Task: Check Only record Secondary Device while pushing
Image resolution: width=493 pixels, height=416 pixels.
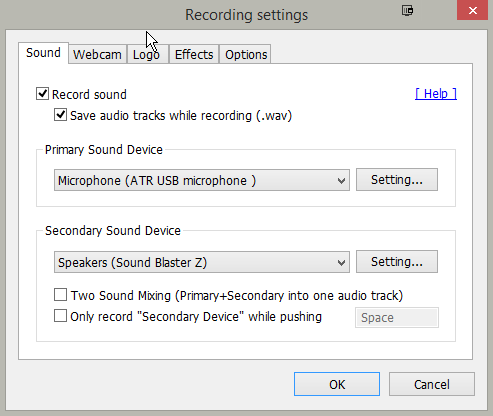Action: tap(60, 316)
